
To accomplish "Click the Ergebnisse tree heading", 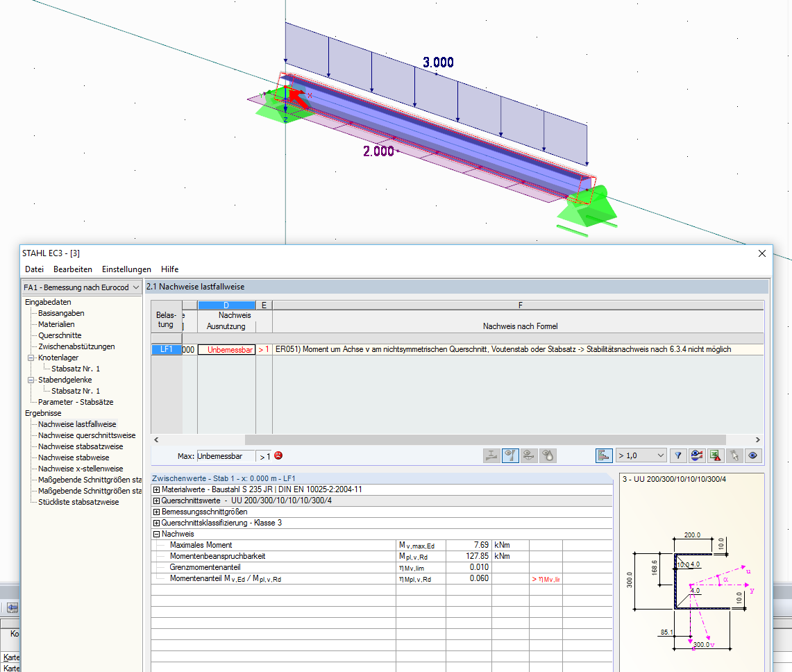I will pos(43,413).
